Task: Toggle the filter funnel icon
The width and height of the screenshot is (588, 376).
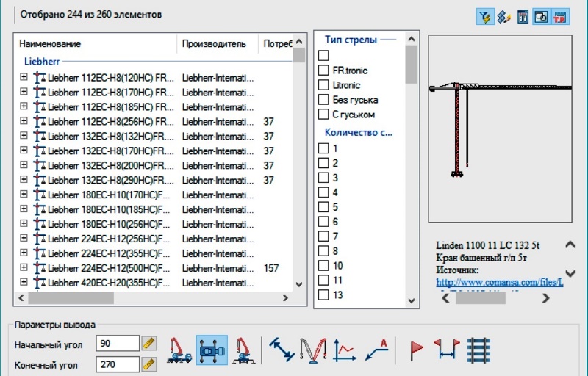Action: coord(485,17)
